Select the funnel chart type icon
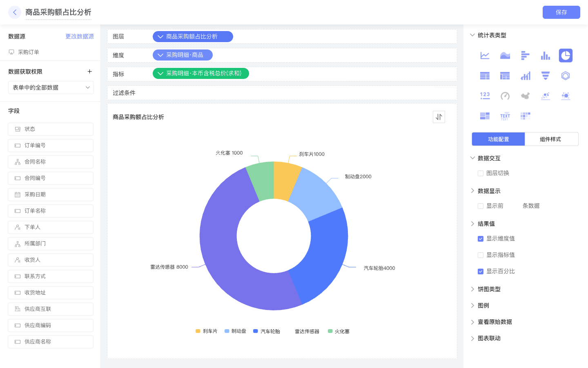 click(546, 75)
